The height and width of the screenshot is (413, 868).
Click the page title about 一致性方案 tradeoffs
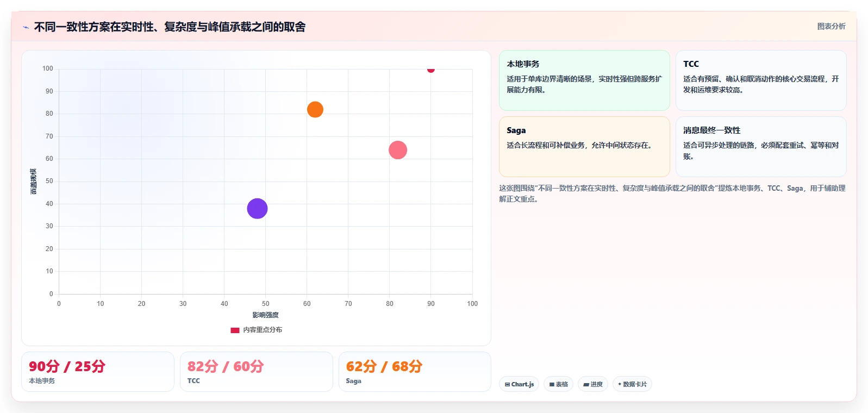[170, 27]
